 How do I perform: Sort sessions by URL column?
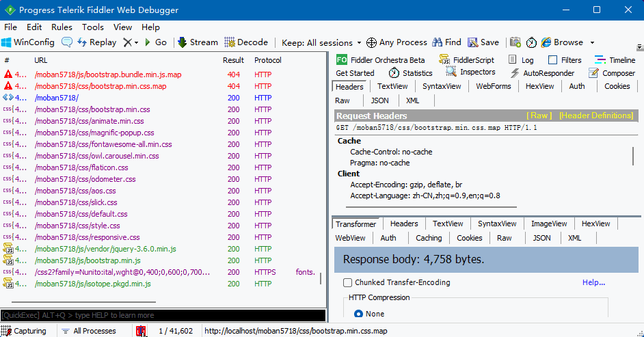[40, 60]
